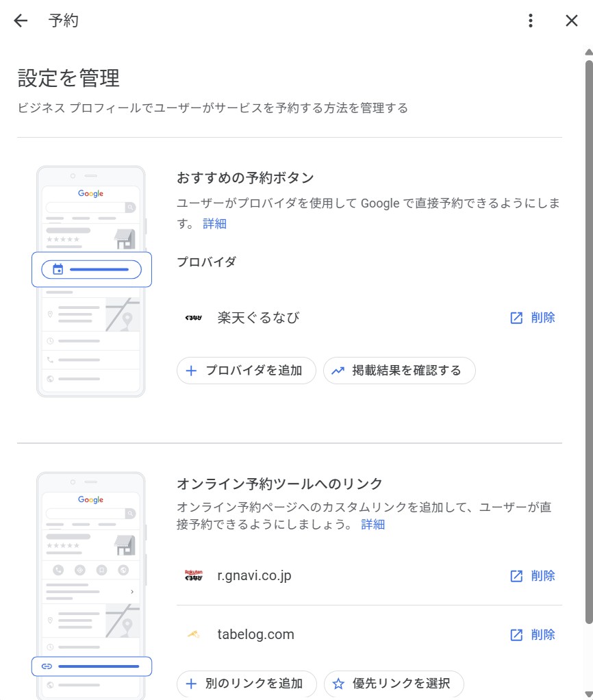The height and width of the screenshot is (700, 593).
Task: Open r.gnavi.co.jp external link icon
Action: pyautogui.click(x=516, y=576)
